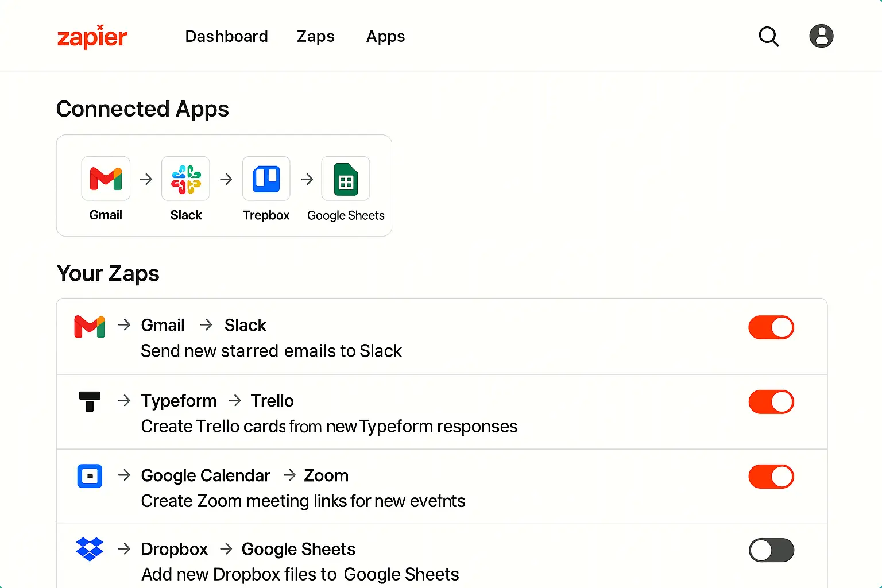882x588 pixels.
Task: Select the Google Sheets icon in Connected Apps
Action: (346, 179)
